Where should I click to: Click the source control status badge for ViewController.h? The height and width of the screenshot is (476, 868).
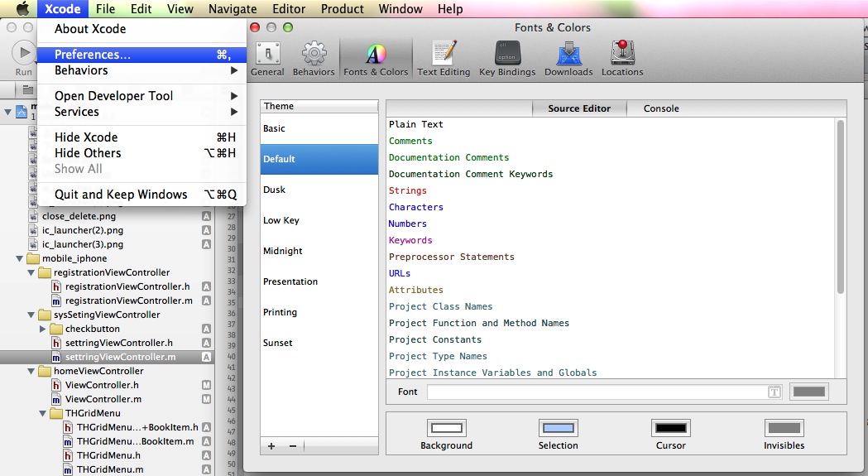pos(207,385)
